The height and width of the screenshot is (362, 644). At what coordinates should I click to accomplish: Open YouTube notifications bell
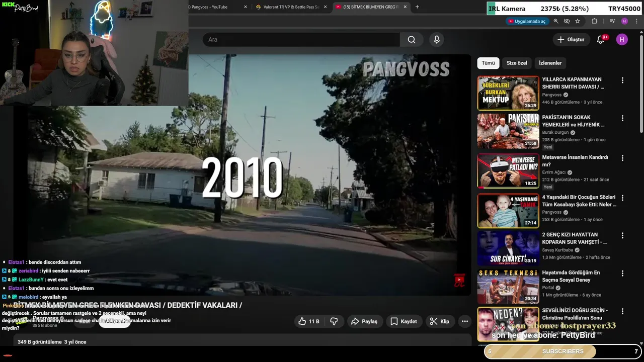pyautogui.click(x=600, y=40)
